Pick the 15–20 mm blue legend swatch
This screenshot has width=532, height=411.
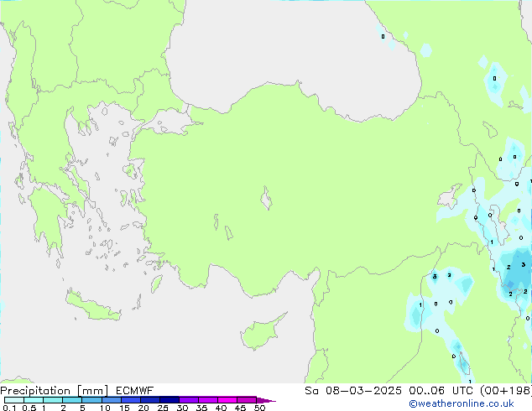point(131,400)
